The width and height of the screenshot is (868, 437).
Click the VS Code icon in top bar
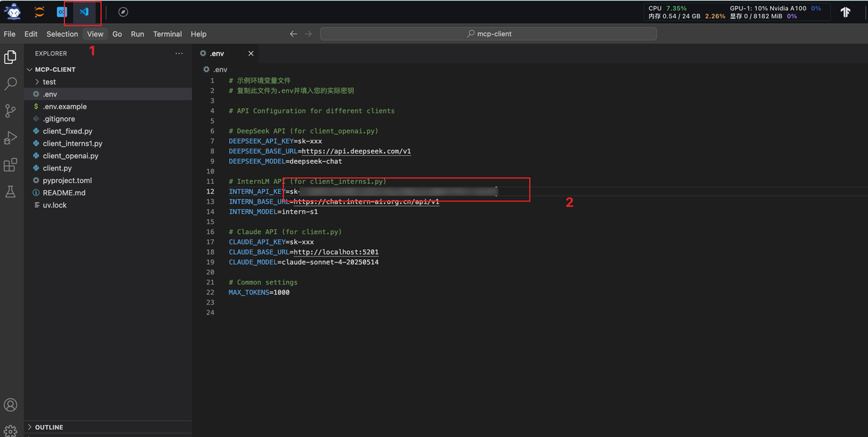(84, 12)
